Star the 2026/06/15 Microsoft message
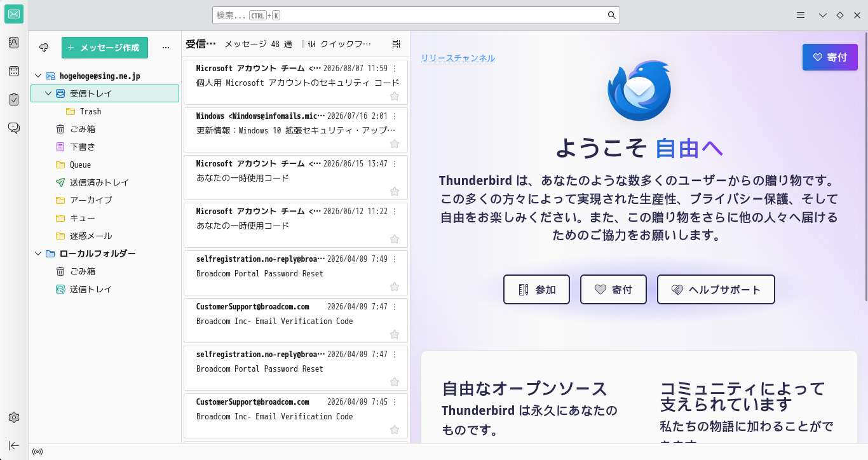Screen dimensions: 868x460 395,191
